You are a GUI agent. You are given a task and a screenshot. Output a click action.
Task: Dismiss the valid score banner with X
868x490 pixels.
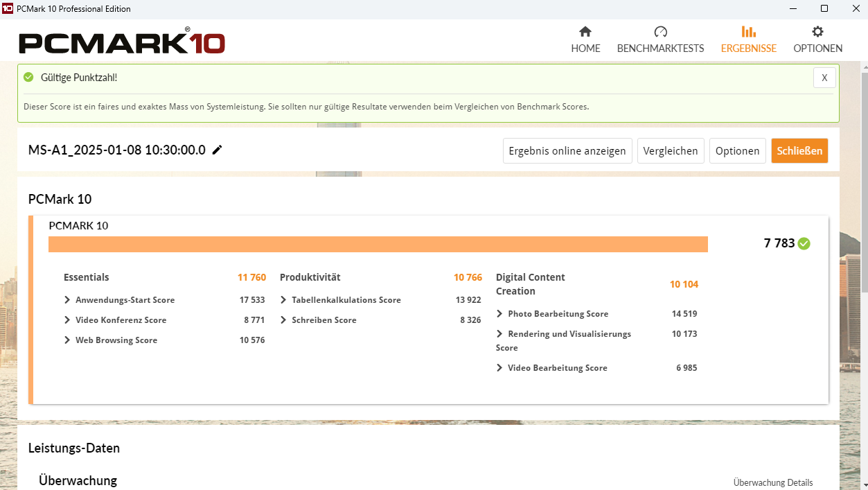(824, 78)
